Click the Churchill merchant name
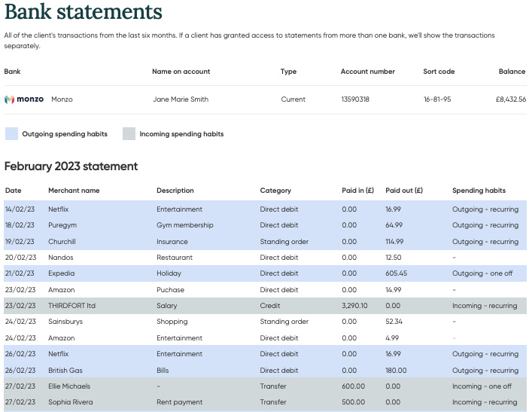Image resolution: width=532 pixels, height=412 pixels. coord(62,242)
